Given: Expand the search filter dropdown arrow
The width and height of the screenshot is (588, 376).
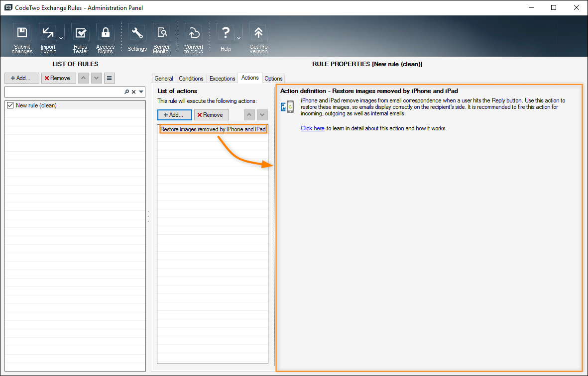Looking at the screenshot, I should click(141, 92).
